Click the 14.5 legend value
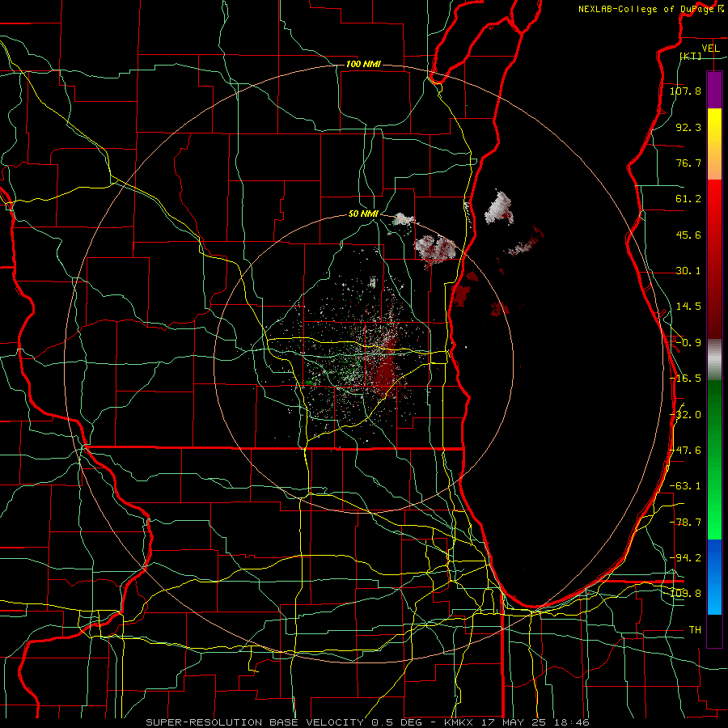 tap(688, 307)
